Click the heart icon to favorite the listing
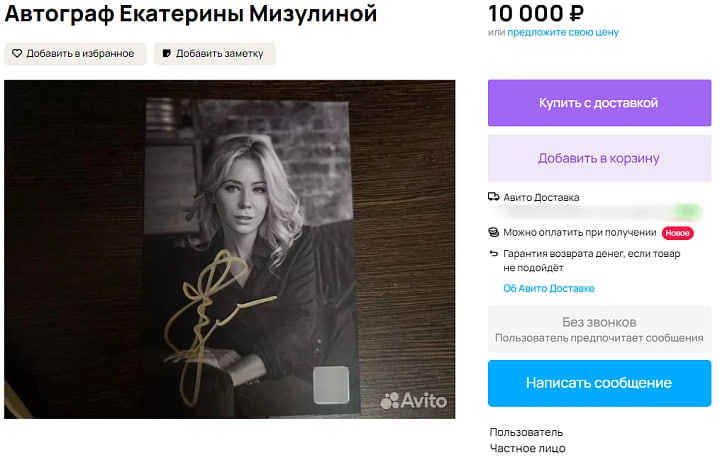This screenshot has width=720, height=460. (x=17, y=54)
